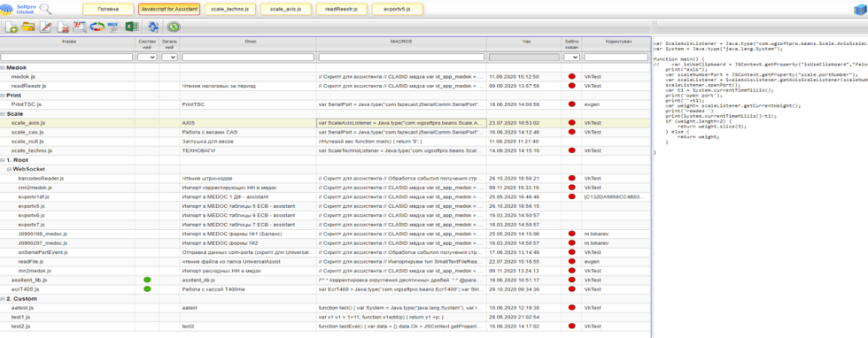Open the Загальний column filter dropdown
The height and width of the screenshot is (338, 868).
point(169,57)
